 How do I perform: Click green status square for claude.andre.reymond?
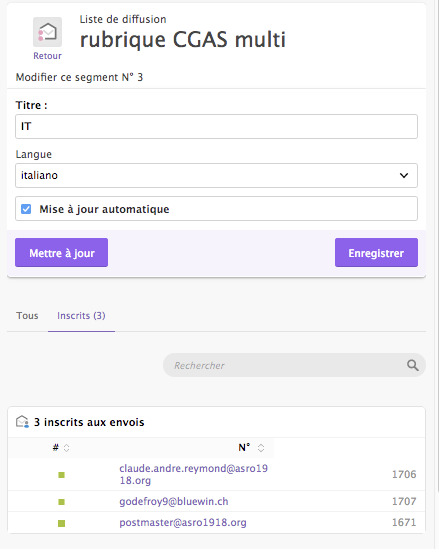click(x=61, y=475)
